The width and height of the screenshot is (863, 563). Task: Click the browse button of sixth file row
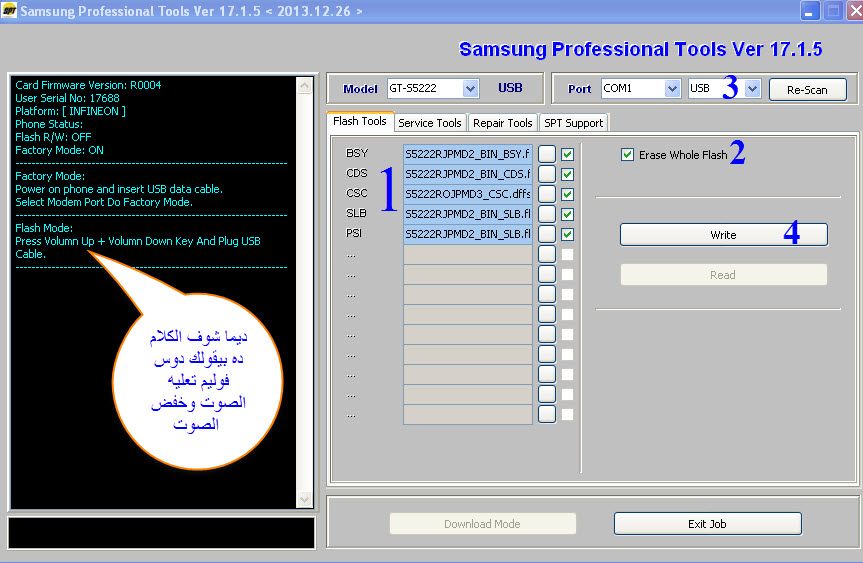click(547, 254)
